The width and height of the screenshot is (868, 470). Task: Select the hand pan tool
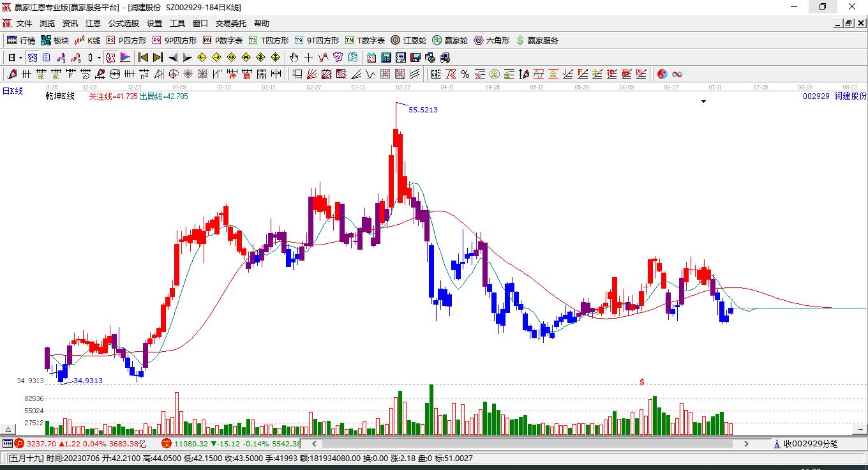coord(294,57)
